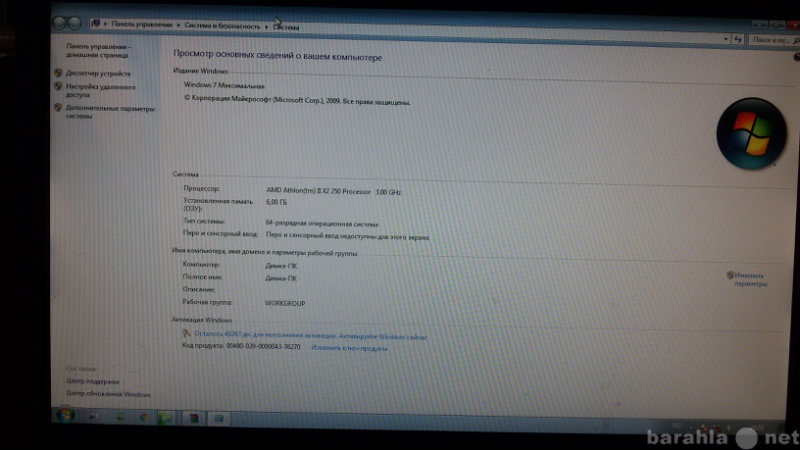The image size is (800, 450).
Task: Open Центр обновления Windows link
Action: 108,394
